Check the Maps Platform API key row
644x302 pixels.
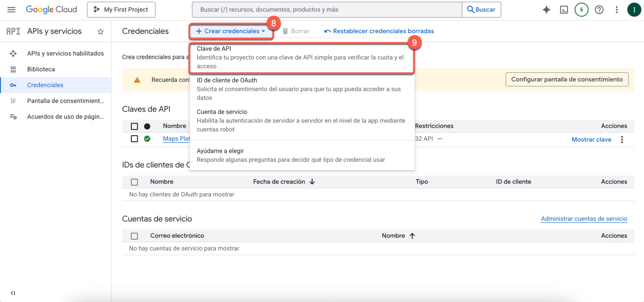[x=134, y=139]
